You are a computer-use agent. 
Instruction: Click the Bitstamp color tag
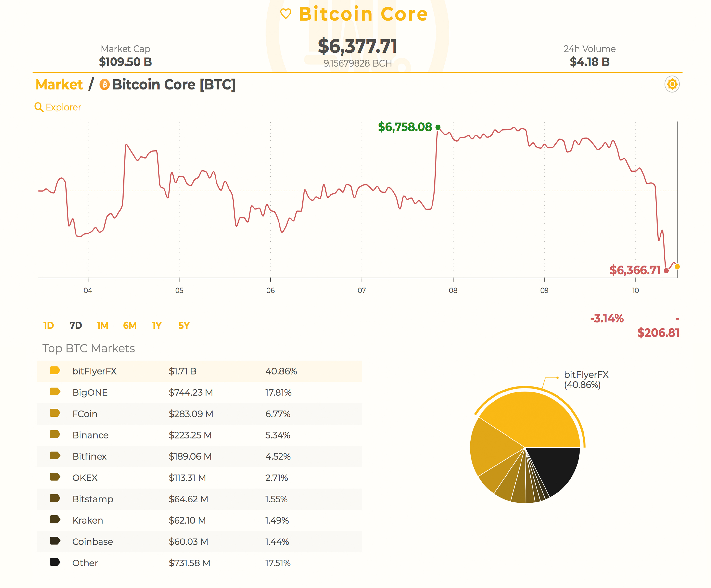(55, 498)
